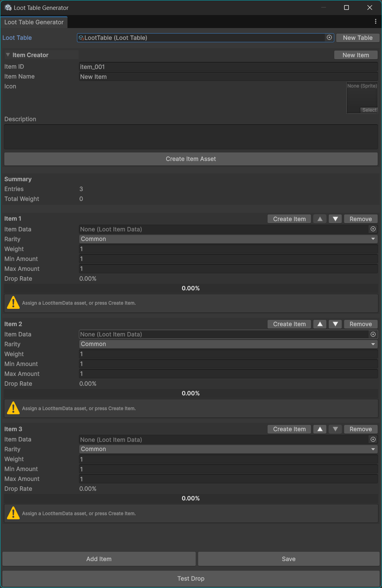The height and width of the screenshot is (588, 382).
Task: Remove Item 3 from the table
Action: coord(360,429)
